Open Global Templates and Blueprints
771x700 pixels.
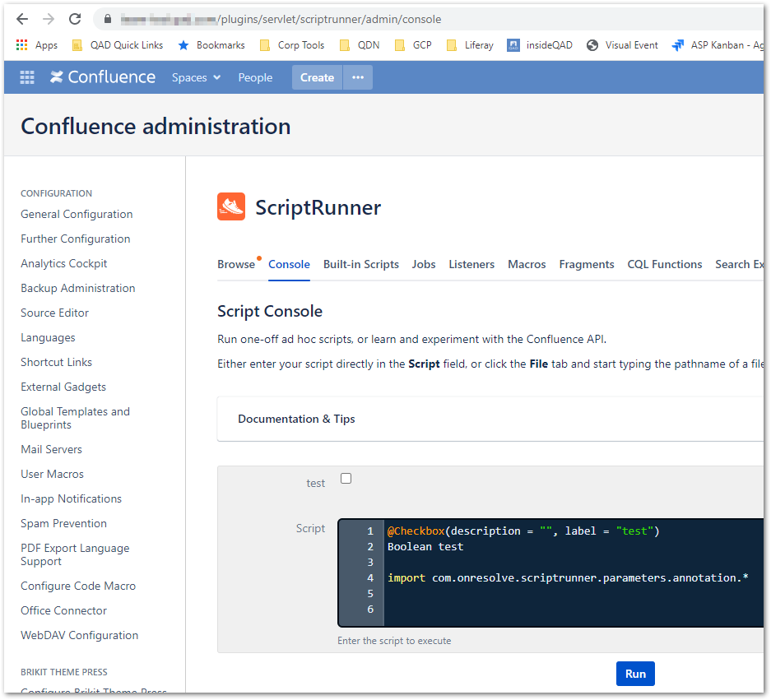tap(75, 419)
